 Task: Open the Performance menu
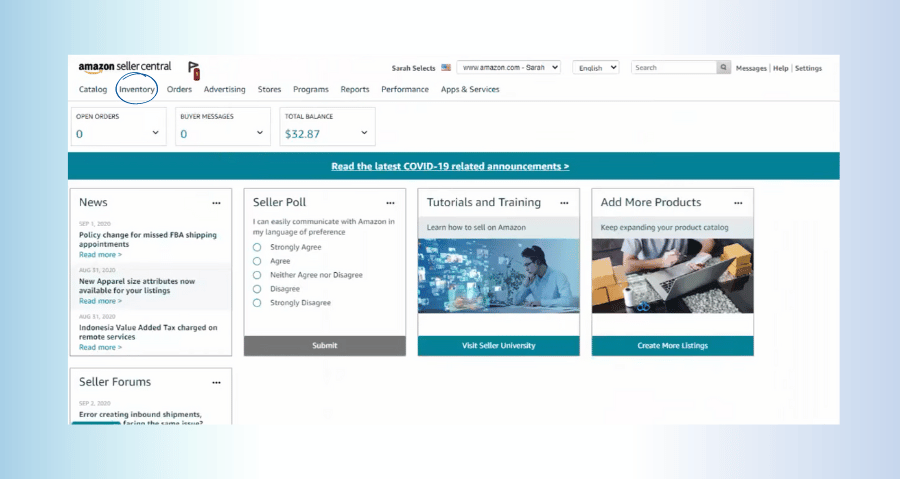pos(405,89)
